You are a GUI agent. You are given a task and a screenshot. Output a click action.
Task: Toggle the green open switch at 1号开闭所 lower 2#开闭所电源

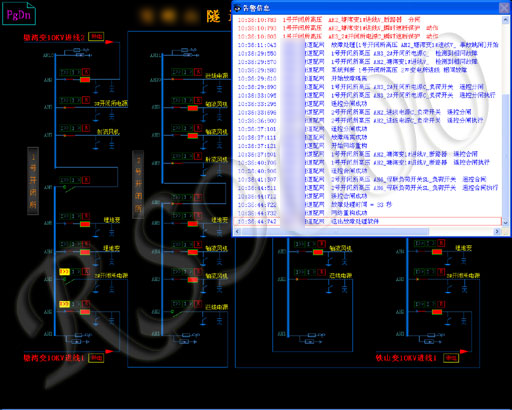click(69, 281)
